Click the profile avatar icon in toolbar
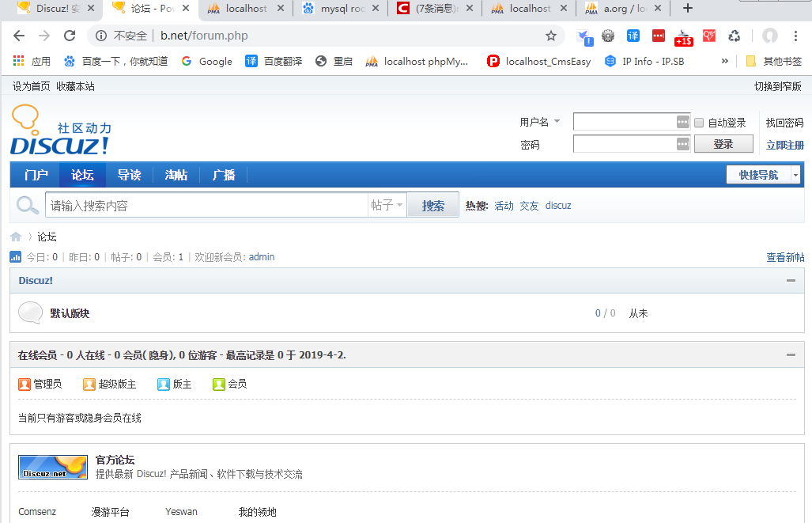 click(x=770, y=36)
